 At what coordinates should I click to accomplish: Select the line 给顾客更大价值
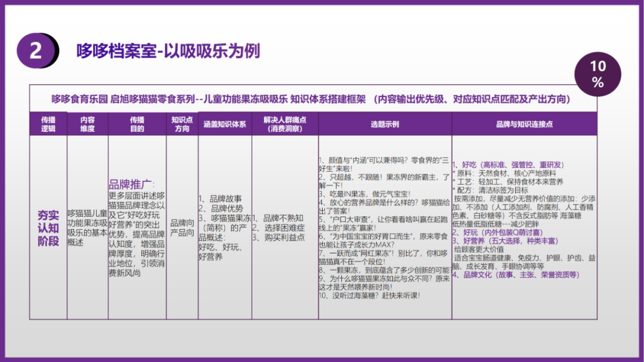coord(479,249)
